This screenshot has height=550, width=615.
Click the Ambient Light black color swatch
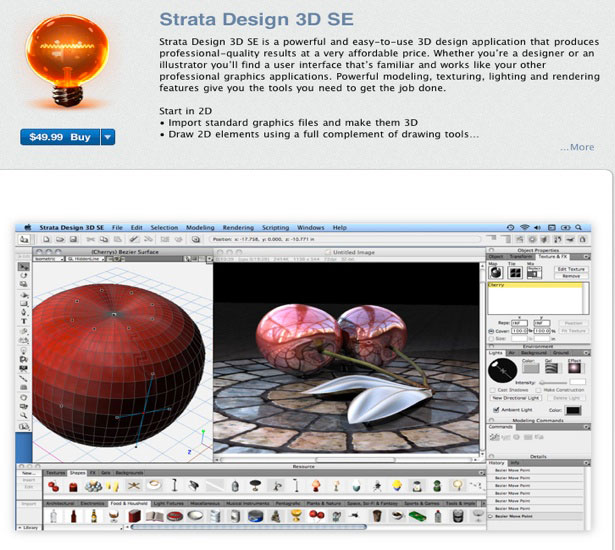(573, 410)
